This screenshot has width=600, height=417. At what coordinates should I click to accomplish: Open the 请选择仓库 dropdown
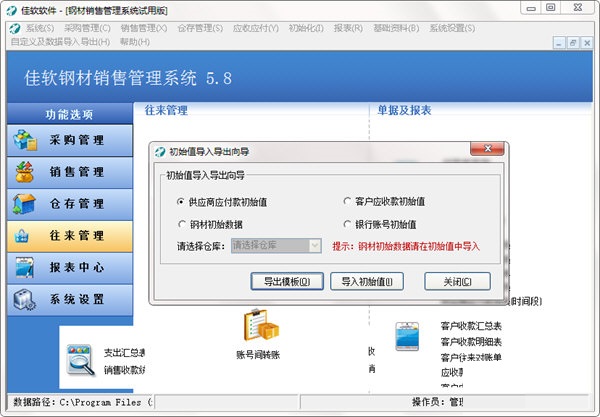[x=276, y=246]
